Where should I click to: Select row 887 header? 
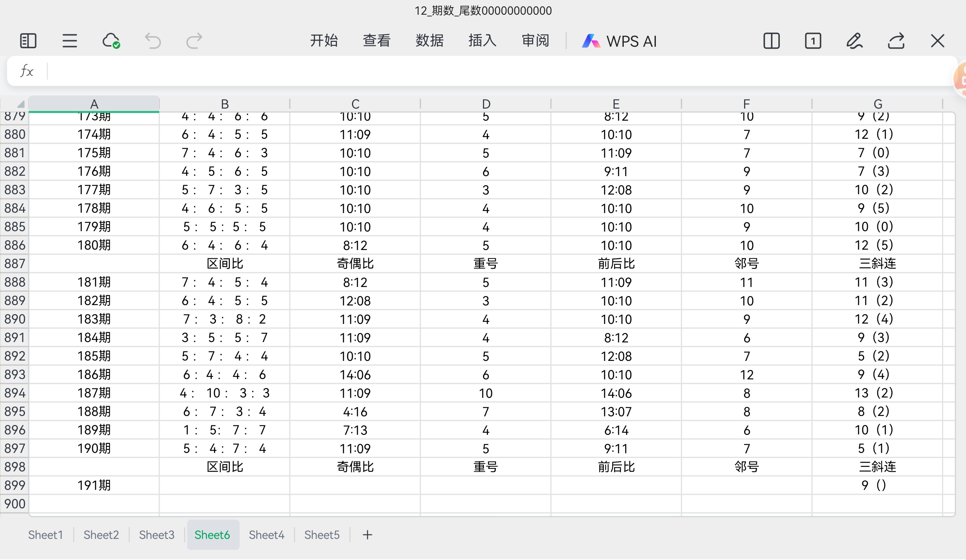15,264
